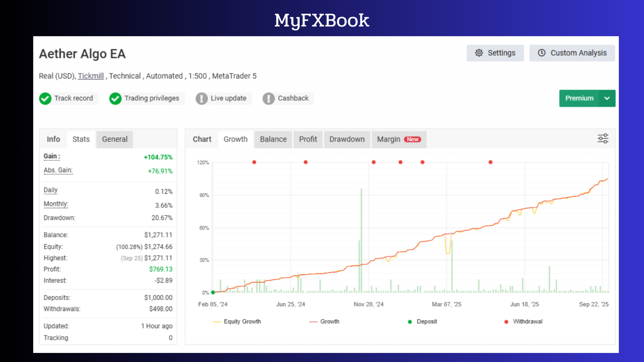Click the Cashback warning icon
This screenshot has height=362, width=644.
tap(269, 99)
